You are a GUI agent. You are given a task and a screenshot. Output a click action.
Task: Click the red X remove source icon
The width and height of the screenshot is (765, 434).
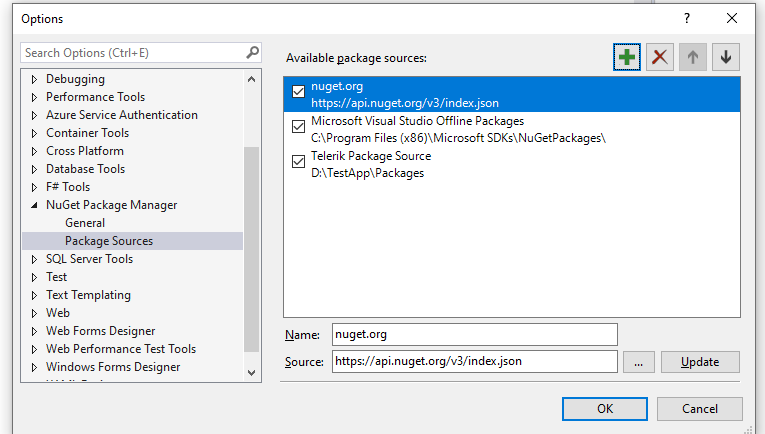[x=659, y=57]
